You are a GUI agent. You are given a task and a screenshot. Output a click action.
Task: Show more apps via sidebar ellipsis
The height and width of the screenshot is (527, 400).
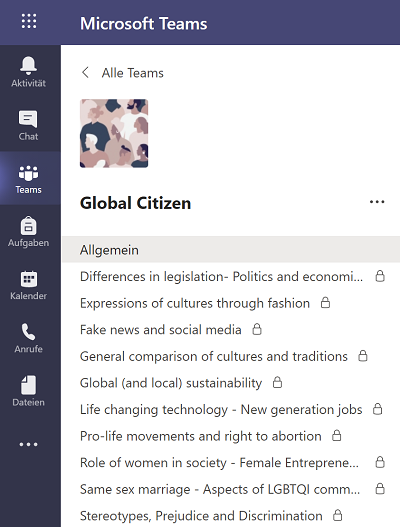coord(29,444)
